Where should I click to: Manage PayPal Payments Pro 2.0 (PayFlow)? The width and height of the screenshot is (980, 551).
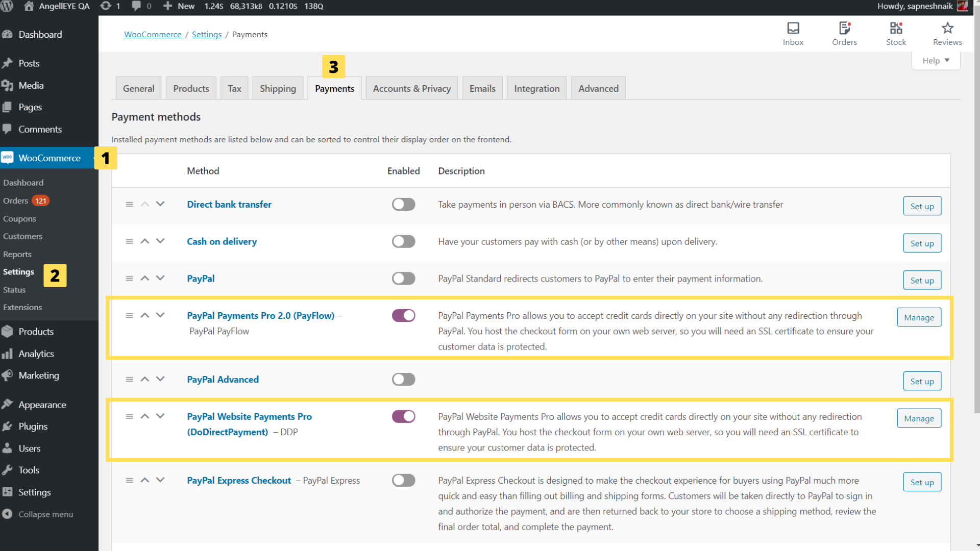tap(919, 317)
